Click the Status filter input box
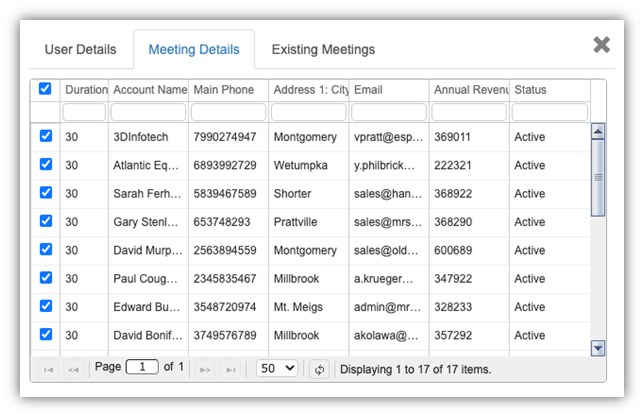This screenshot has height=417, width=644. pos(550,112)
